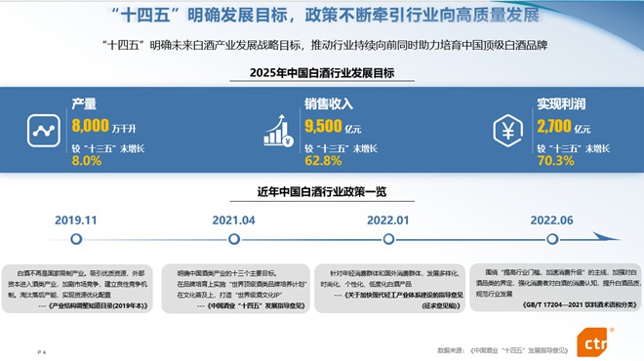Viewport: 644px width, 361px height.
Task: Click the 2022.06 date label
Action: pos(551,221)
